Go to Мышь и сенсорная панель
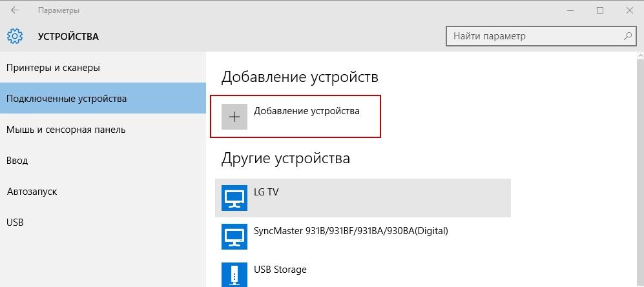Screen dimensions: 644x287 coord(66,130)
